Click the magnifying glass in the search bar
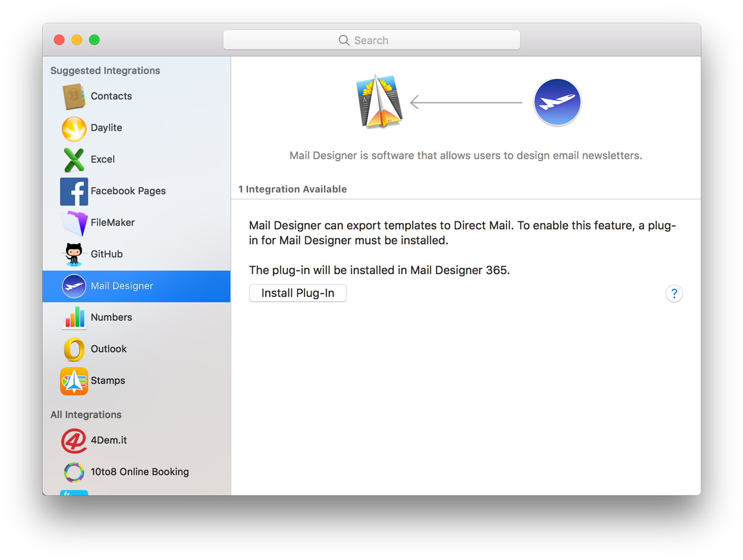 tap(344, 40)
